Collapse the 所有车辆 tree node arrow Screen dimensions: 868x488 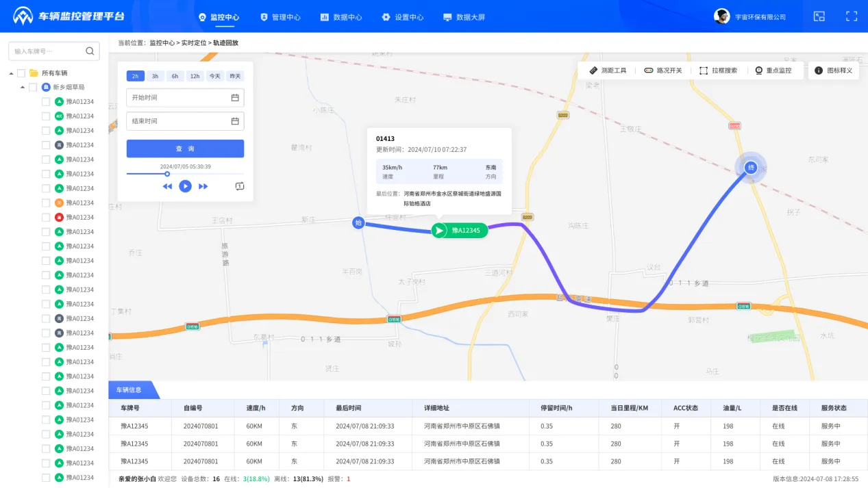click(11, 73)
